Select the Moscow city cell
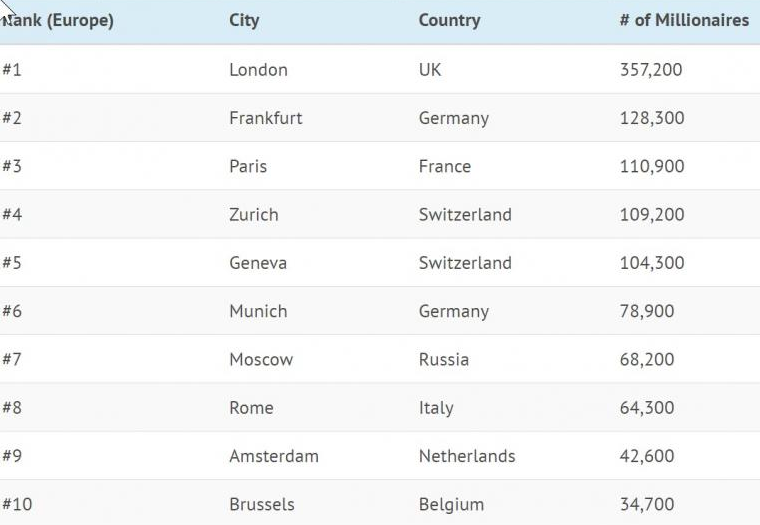Viewport: 760px width, 525px height. [261, 360]
